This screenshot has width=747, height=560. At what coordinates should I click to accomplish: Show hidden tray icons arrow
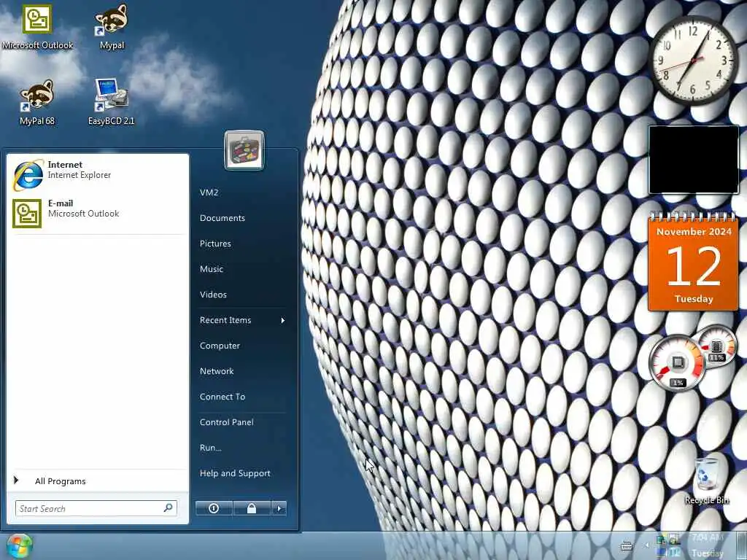pyautogui.click(x=647, y=545)
